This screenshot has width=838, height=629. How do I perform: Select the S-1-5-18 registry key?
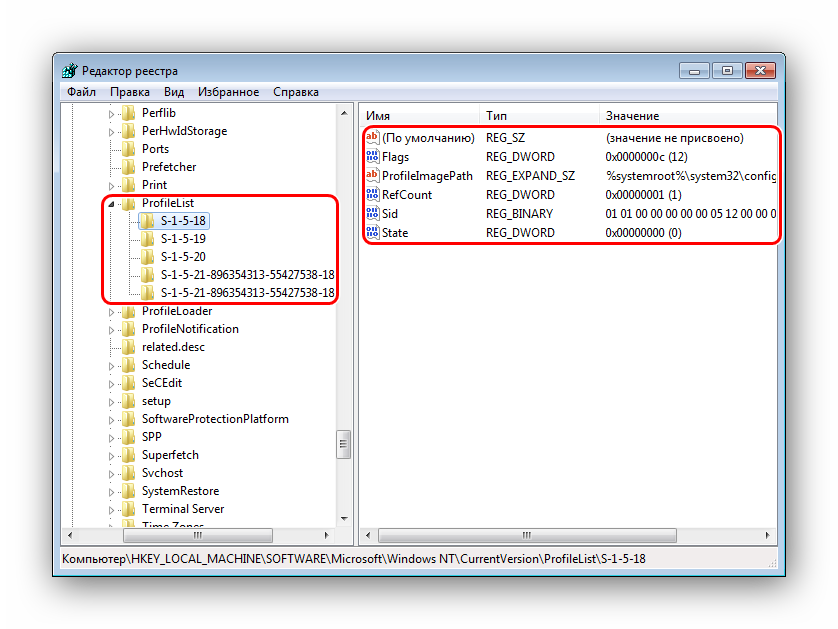[183, 221]
